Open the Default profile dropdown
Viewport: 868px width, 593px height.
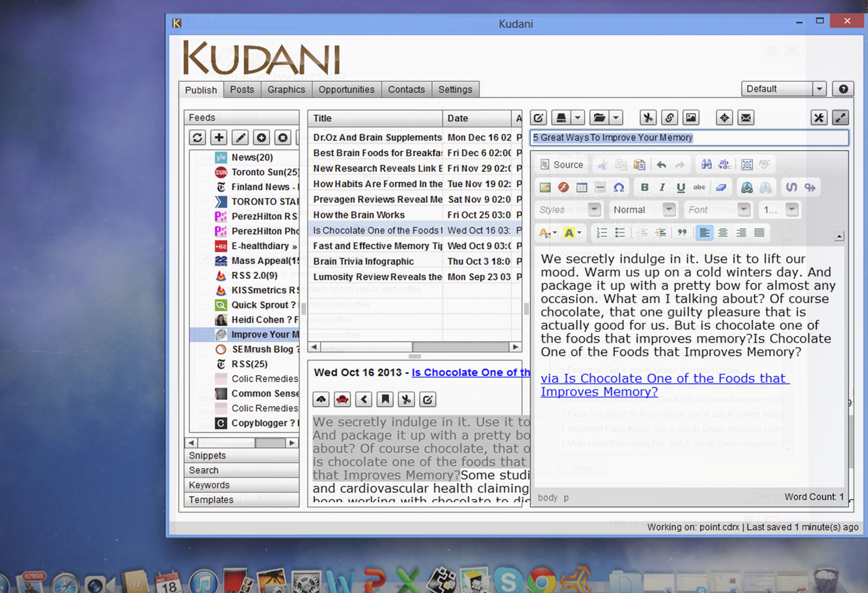click(783, 89)
